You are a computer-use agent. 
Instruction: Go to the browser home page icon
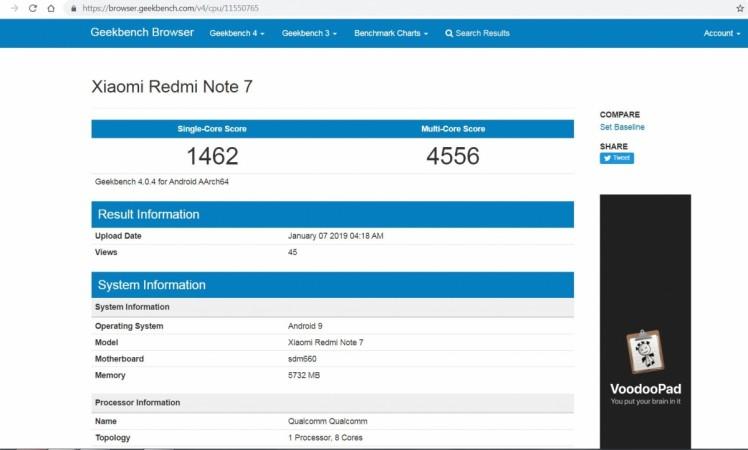pyautogui.click(x=50, y=7)
